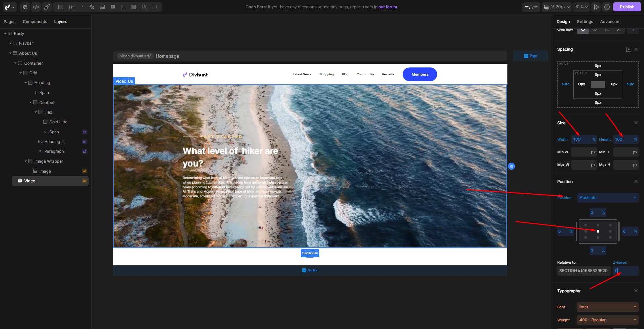Expand the Navbar layer
The height and width of the screenshot is (329, 644).
[10, 43]
